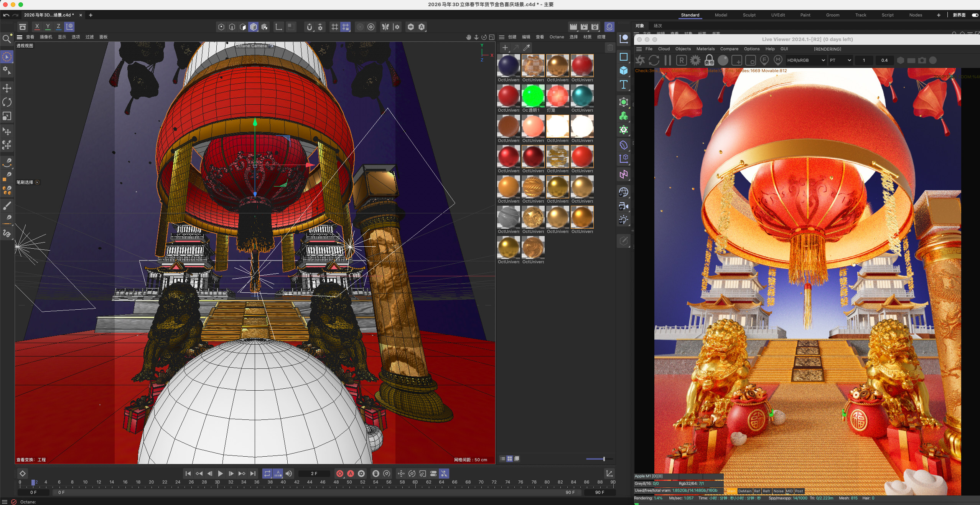The image size is (980, 505).
Task: Click the DeMain render pass button
Action: pyautogui.click(x=744, y=491)
